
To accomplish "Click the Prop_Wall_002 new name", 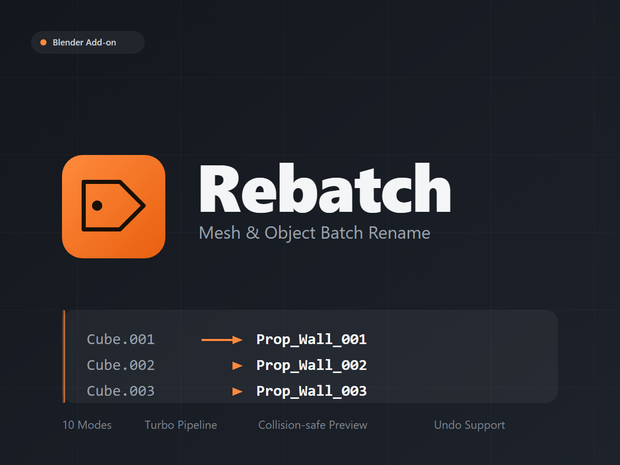I will 312,365.
